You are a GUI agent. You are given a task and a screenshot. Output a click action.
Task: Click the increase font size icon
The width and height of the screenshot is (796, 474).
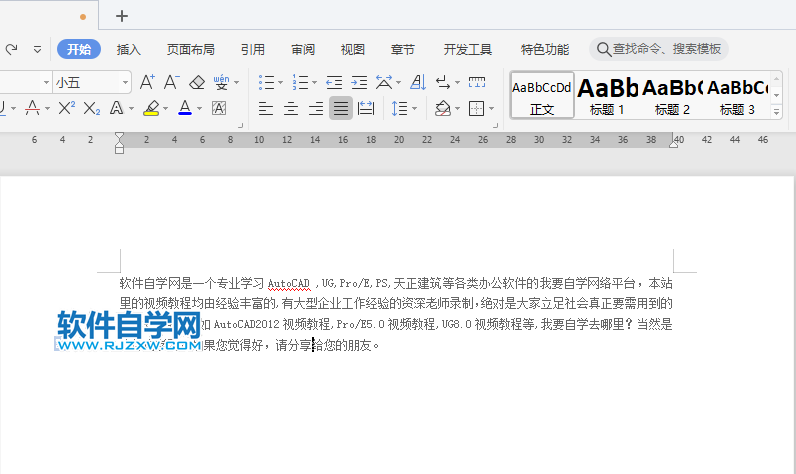147,82
